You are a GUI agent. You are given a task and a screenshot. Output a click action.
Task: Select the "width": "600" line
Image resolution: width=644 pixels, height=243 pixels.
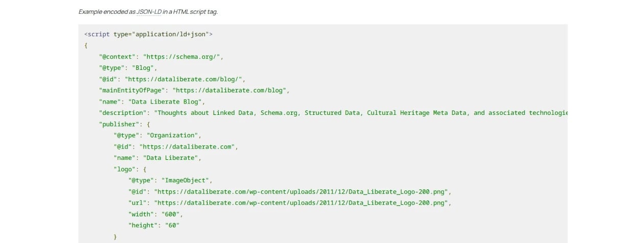[155, 214]
